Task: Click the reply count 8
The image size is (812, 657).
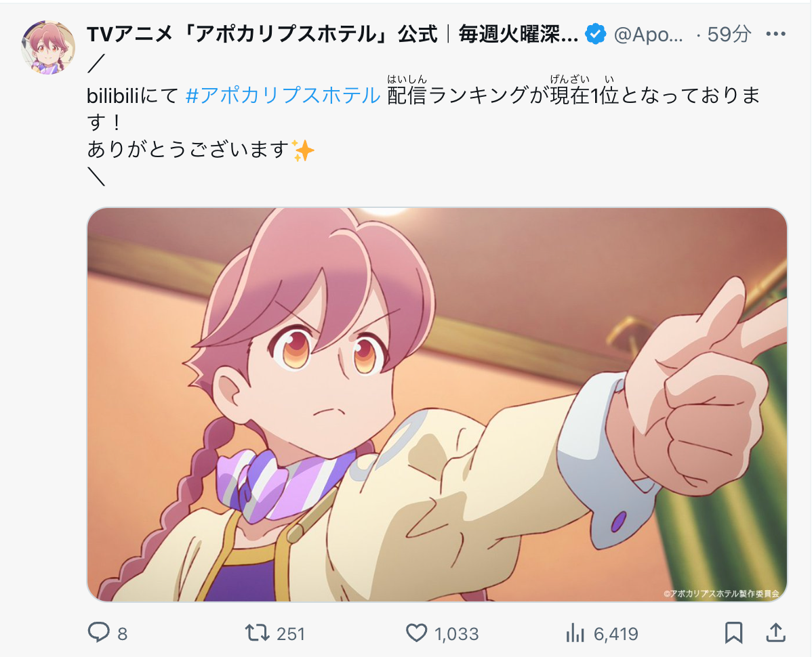Action: (x=122, y=634)
